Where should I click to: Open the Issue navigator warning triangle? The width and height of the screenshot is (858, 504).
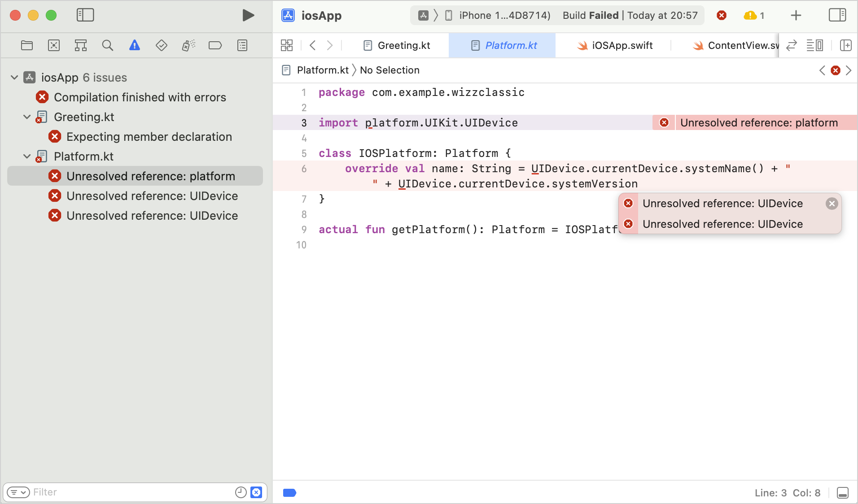134,45
